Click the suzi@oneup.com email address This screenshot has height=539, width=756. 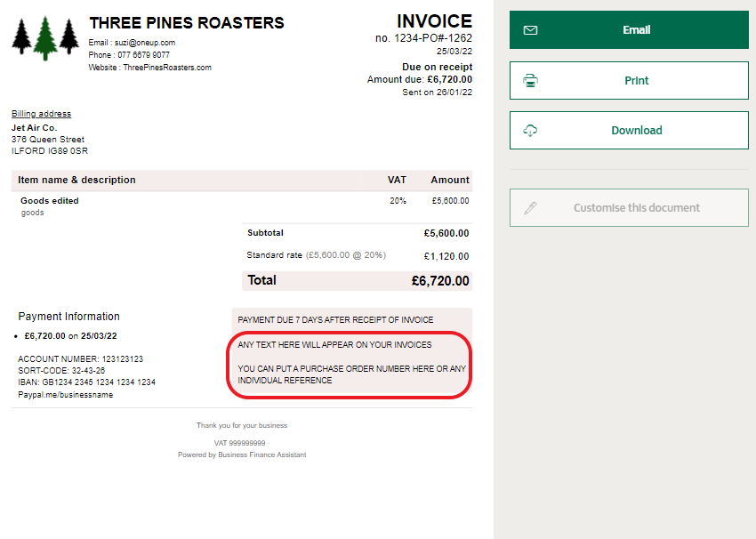click(x=145, y=43)
